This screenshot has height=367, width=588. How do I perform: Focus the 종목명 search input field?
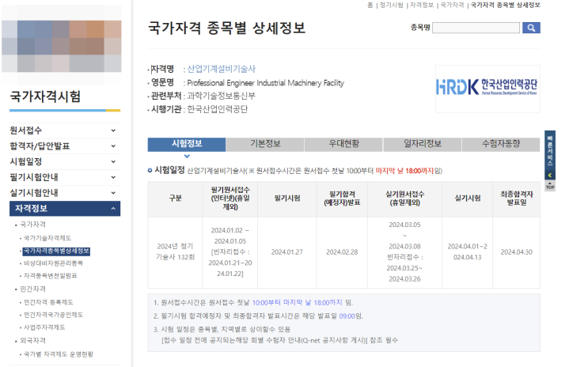476,28
